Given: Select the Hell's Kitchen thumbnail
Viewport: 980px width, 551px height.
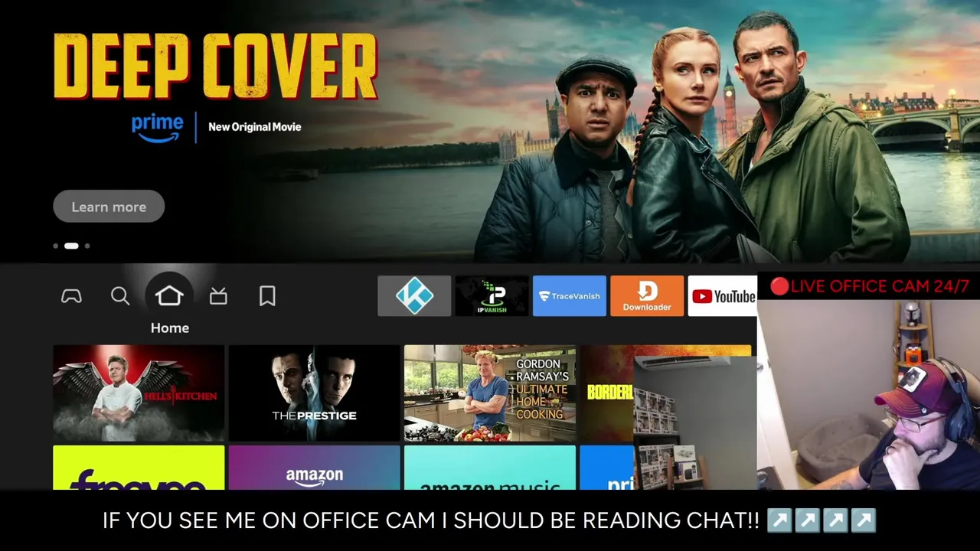Looking at the screenshot, I should [x=139, y=393].
